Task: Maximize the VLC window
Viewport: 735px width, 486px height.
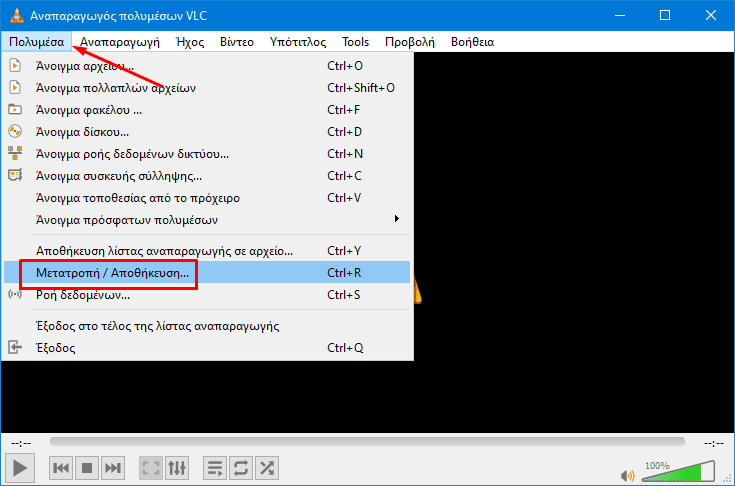Action: (x=665, y=15)
